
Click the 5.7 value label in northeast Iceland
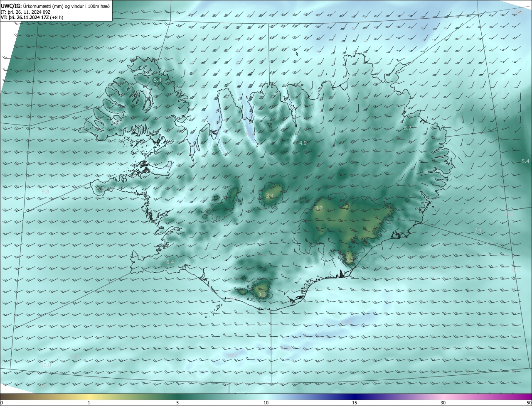tap(408, 128)
